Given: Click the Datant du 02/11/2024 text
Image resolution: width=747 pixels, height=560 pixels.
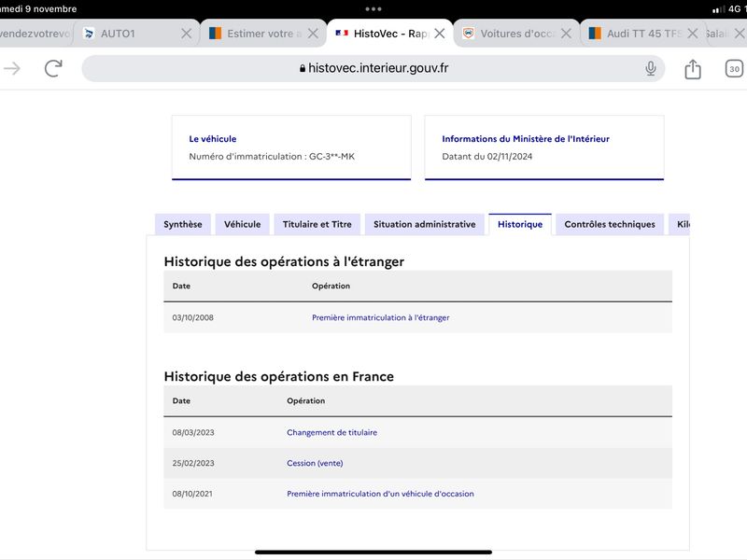Looking at the screenshot, I should point(486,156).
